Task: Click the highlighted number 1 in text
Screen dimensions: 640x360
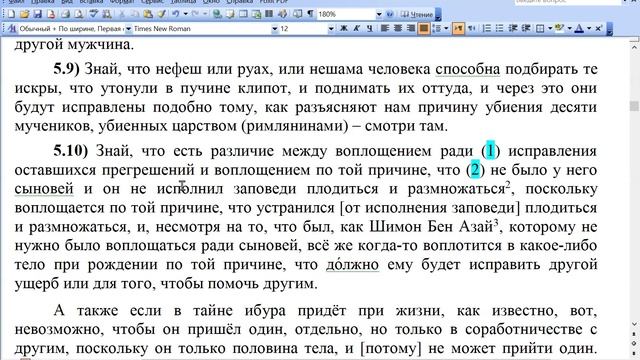Action: [490, 151]
